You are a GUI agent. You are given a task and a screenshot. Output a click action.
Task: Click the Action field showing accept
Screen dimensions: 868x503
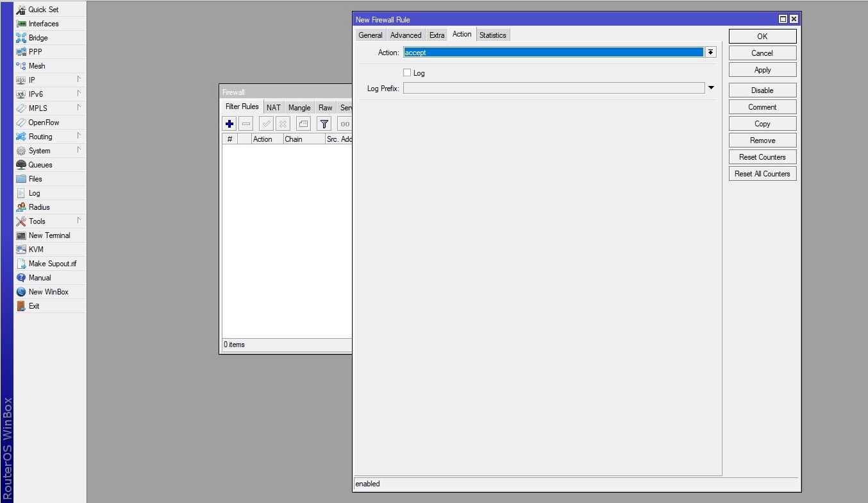553,53
